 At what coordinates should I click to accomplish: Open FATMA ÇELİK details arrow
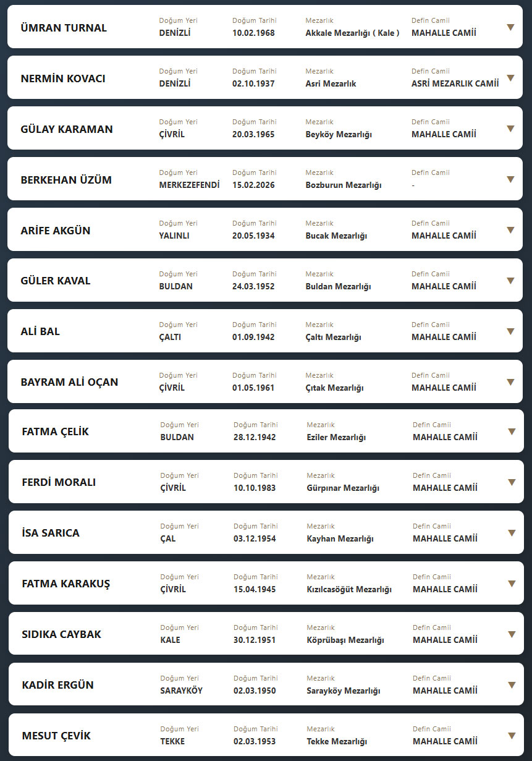tap(512, 432)
